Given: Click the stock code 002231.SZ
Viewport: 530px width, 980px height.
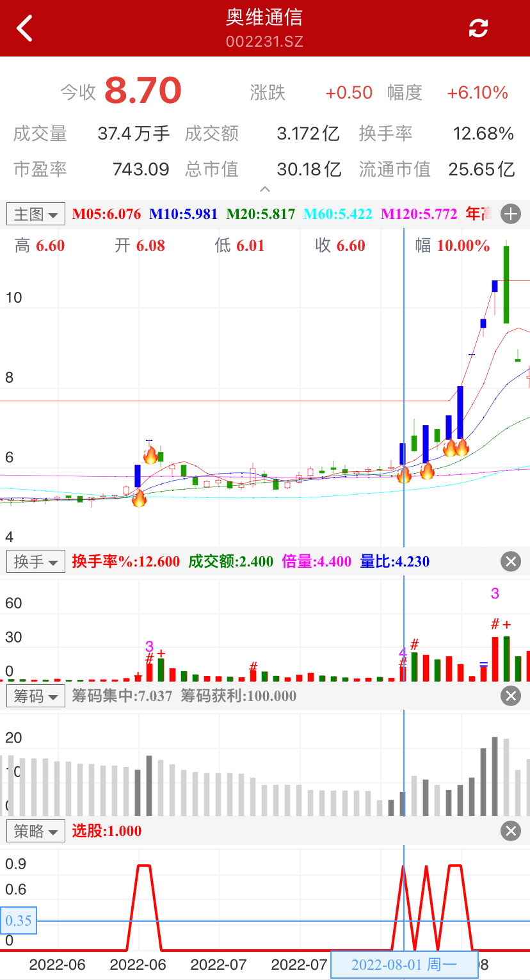Looking at the screenshot, I should coord(264,42).
